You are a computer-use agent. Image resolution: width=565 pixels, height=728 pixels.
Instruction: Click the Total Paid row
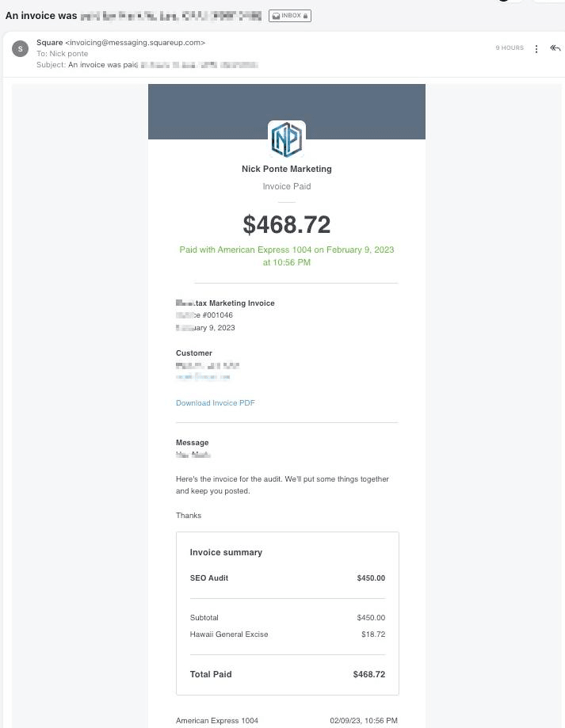(x=288, y=674)
